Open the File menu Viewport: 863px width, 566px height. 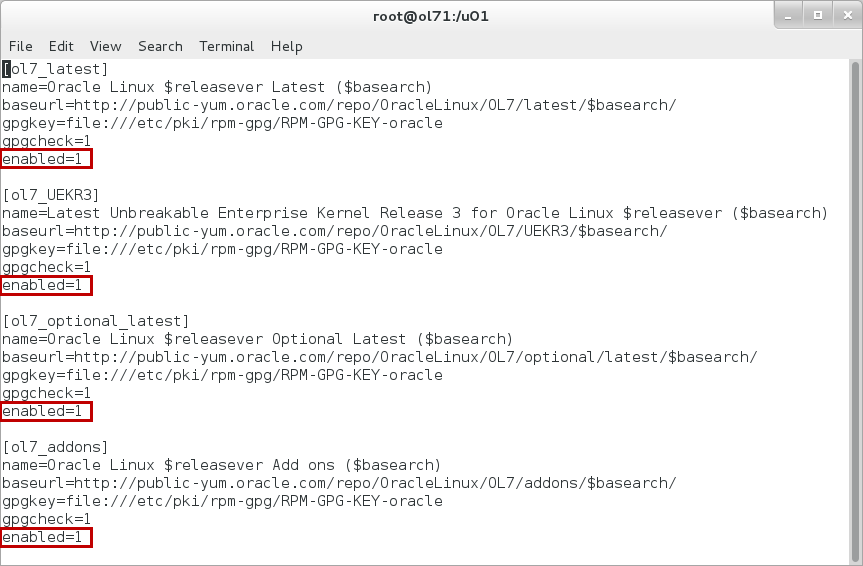coord(20,46)
